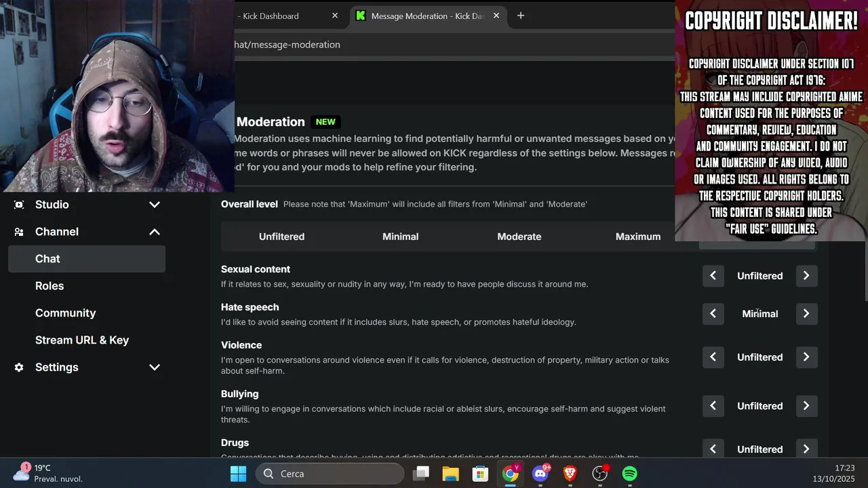Collapse the Channel section chevron
The width and height of the screenshot is (868, 488).
155,232
